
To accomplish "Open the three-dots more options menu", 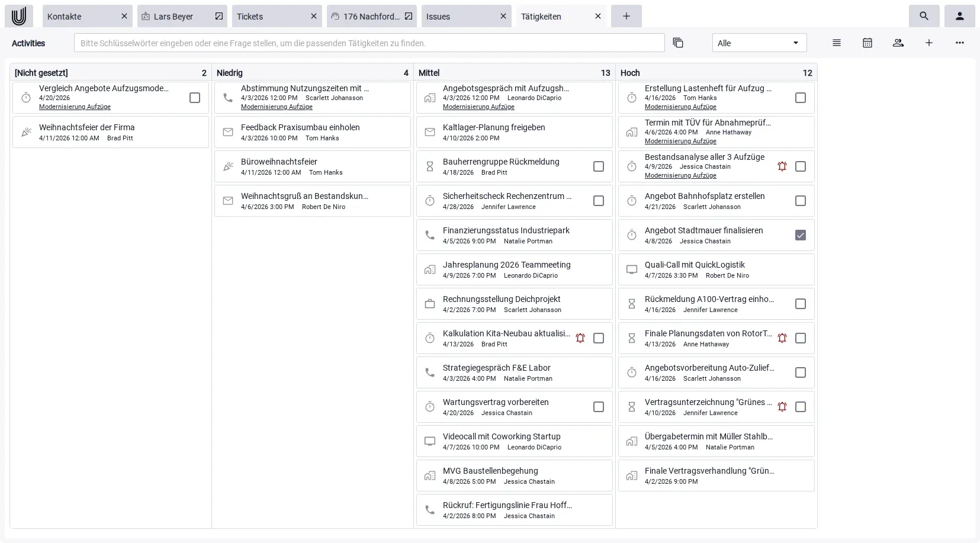I will point(960,43).
